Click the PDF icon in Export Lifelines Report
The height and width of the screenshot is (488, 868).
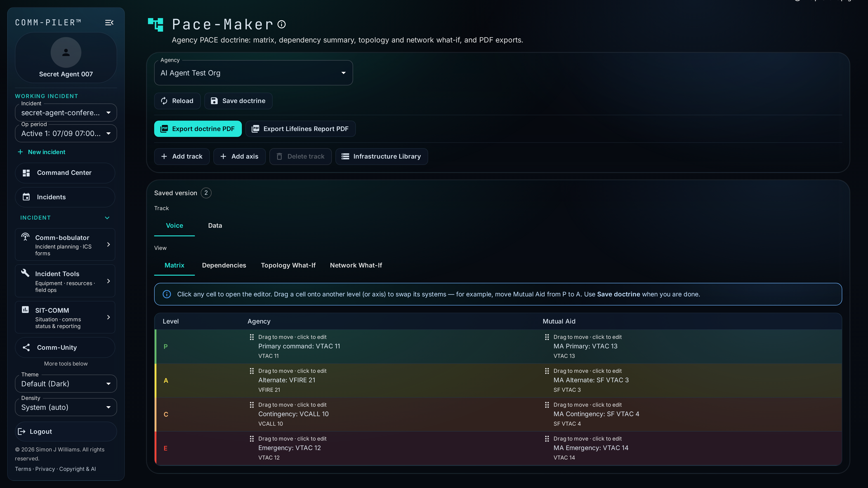(255, 129)
